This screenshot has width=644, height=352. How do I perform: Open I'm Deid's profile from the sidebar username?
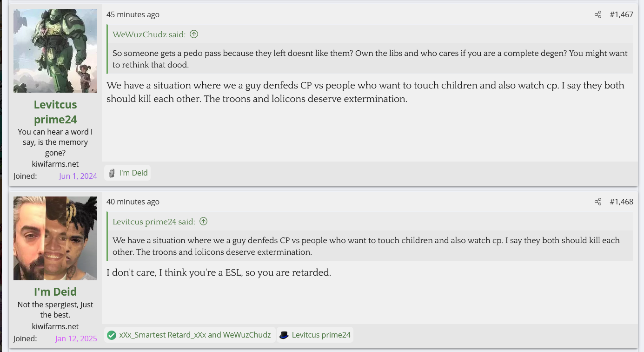point(55,291)
